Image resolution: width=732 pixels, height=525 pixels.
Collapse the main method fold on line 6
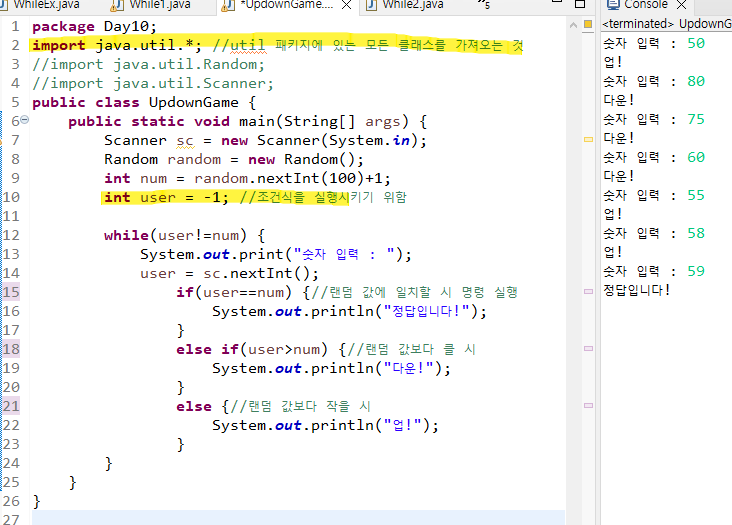coord(25,120)
